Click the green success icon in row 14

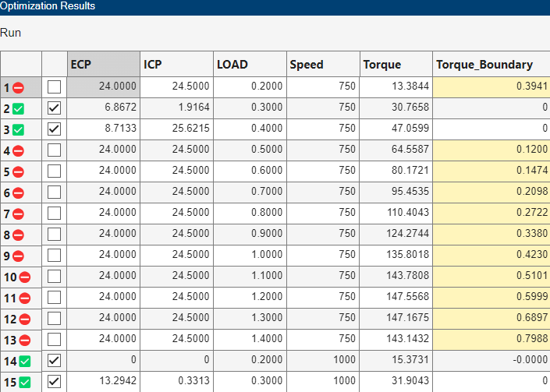[25, 361]
